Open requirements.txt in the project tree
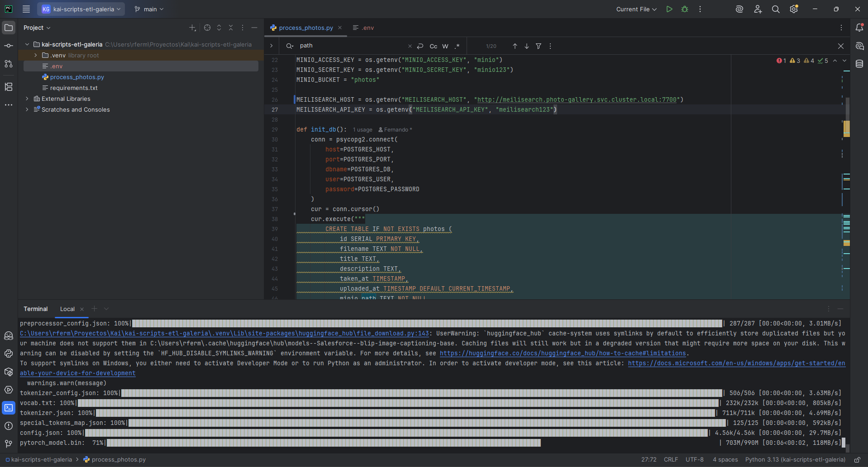 (x=74, y=88)
